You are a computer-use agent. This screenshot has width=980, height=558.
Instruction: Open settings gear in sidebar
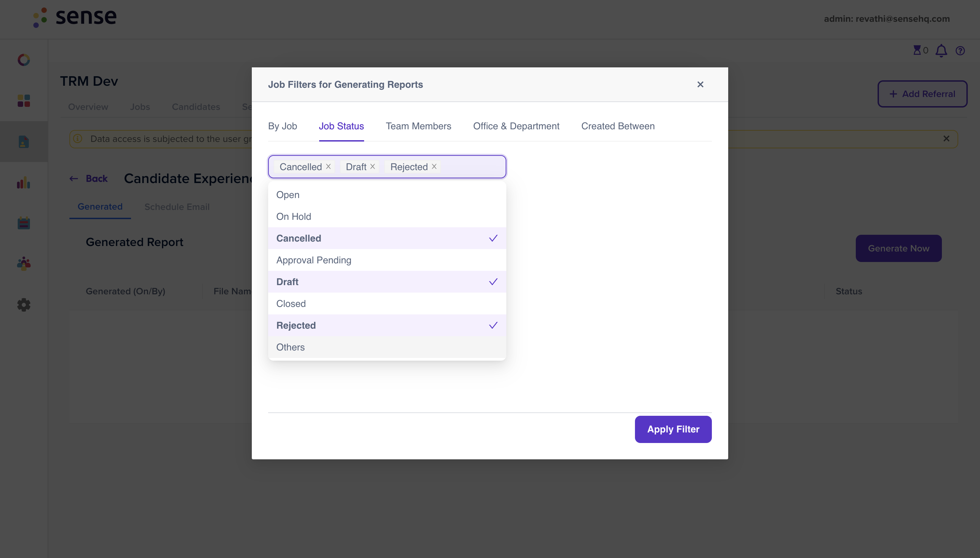coord(24,305)
